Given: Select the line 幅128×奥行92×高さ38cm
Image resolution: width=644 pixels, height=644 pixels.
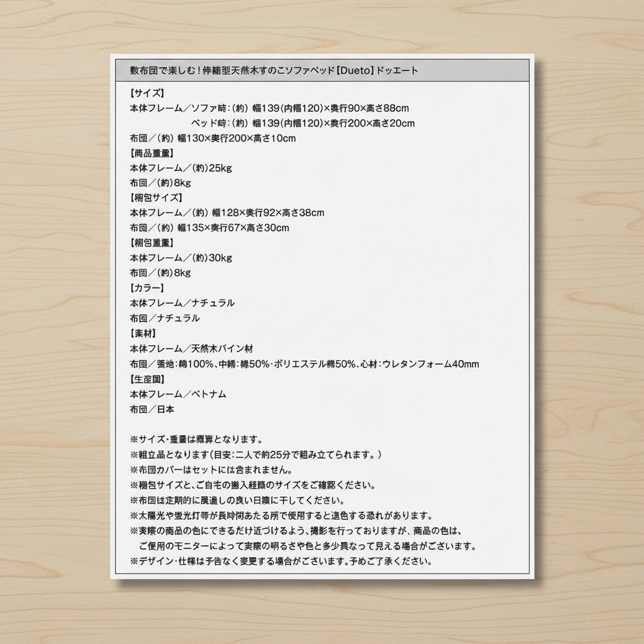Looking at the screenshot, I should (226, 213).
